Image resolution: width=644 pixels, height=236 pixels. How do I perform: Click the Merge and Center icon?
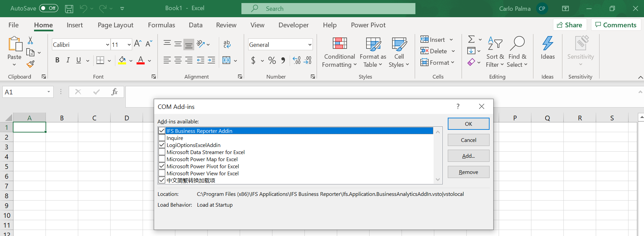tap(226, 60)
